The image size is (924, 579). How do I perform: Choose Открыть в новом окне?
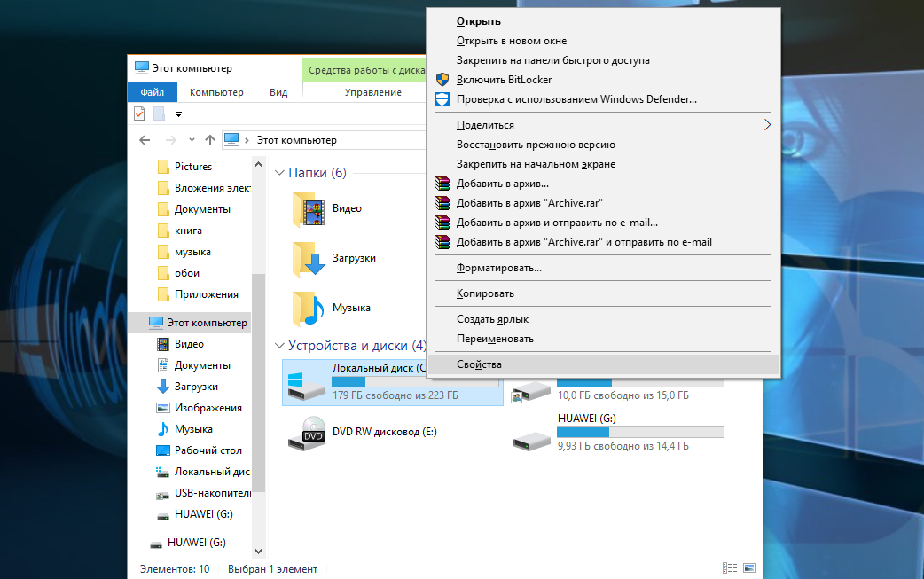point(603,41)
